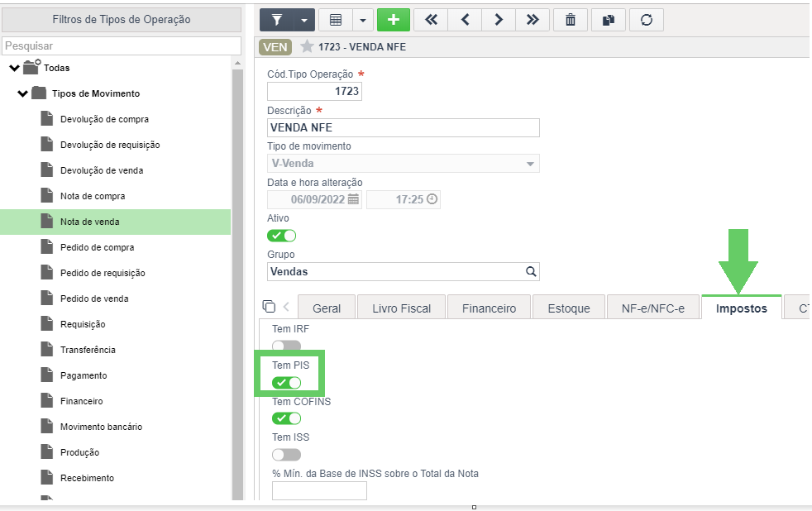The image size is (812, 511).
Task: Enable the Tem ISS switch
Action: pyautogui.click(x=286, y=455)
